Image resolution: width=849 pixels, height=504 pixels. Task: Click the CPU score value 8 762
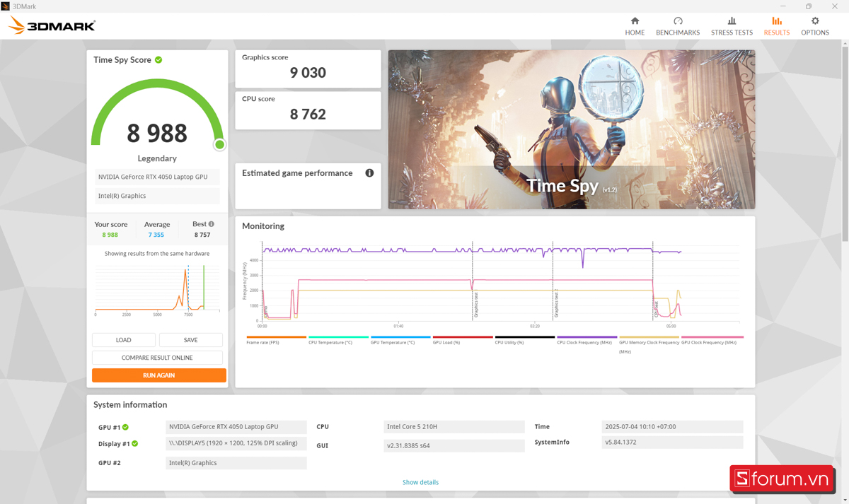(x=308, y=115)
